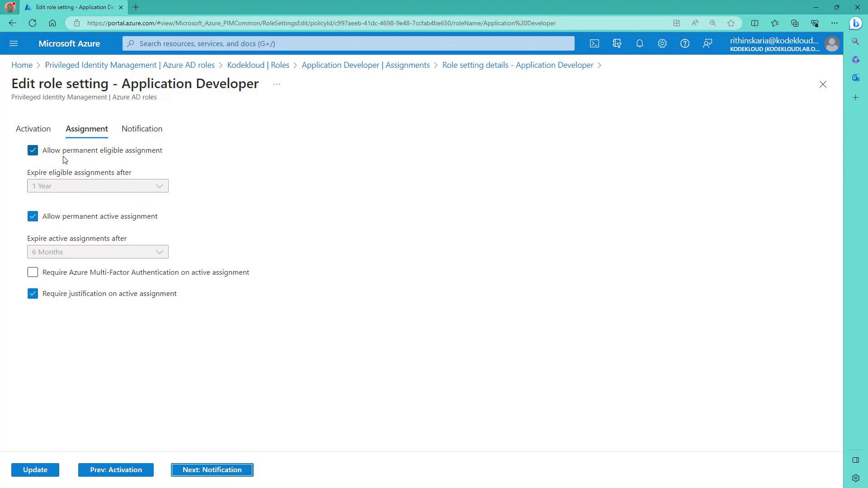This screenshot has width=868, height=488.
Task: Open the browser profile icon in the title bar
Action: 10,7
